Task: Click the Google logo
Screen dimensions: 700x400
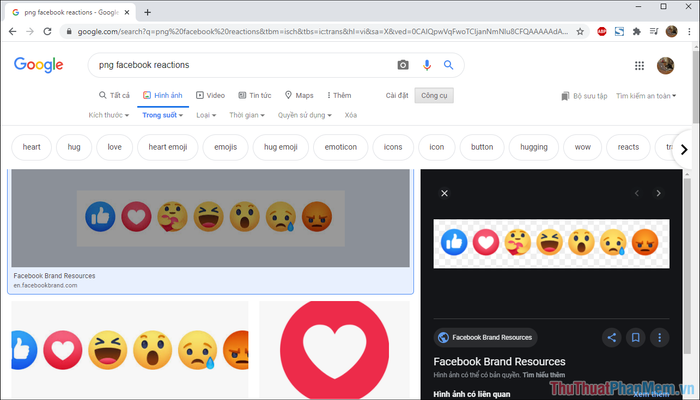Action: tap(38, 65)
